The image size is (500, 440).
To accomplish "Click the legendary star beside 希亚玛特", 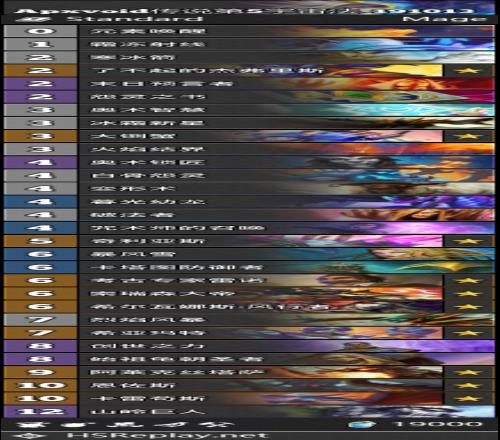I will 468,333.
